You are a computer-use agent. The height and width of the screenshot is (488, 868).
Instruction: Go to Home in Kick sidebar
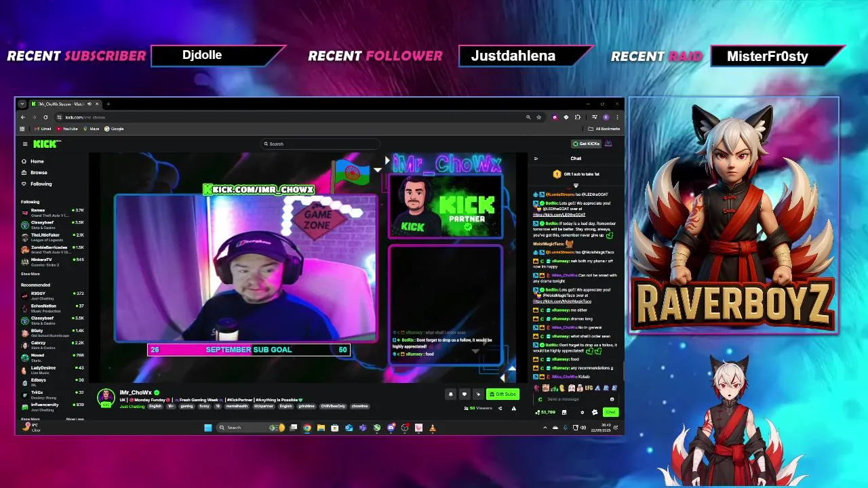coord(37,161)
